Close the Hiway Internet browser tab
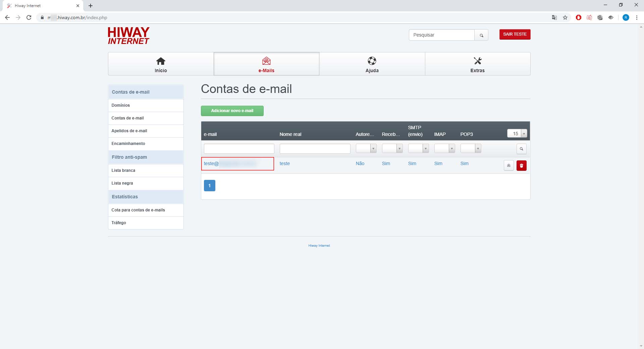Viewport: 644px width, 349px height. click(x=78, y=6)
